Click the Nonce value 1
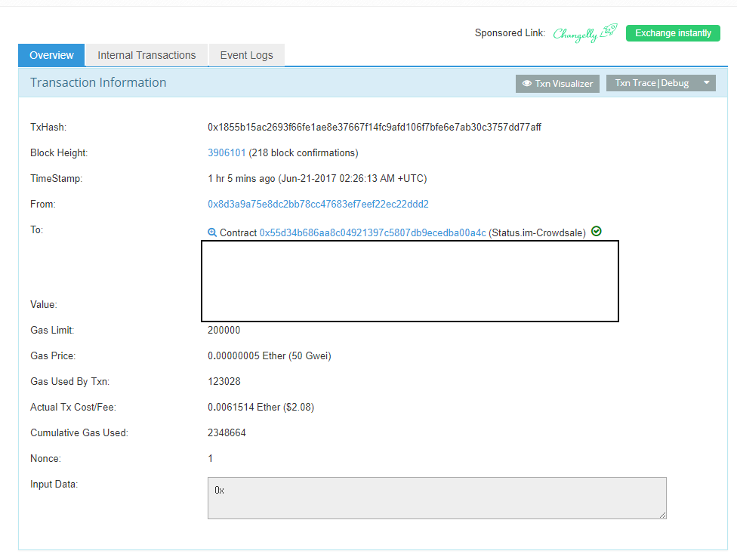Viewport: 737px width, 560px height. (210, 459)
